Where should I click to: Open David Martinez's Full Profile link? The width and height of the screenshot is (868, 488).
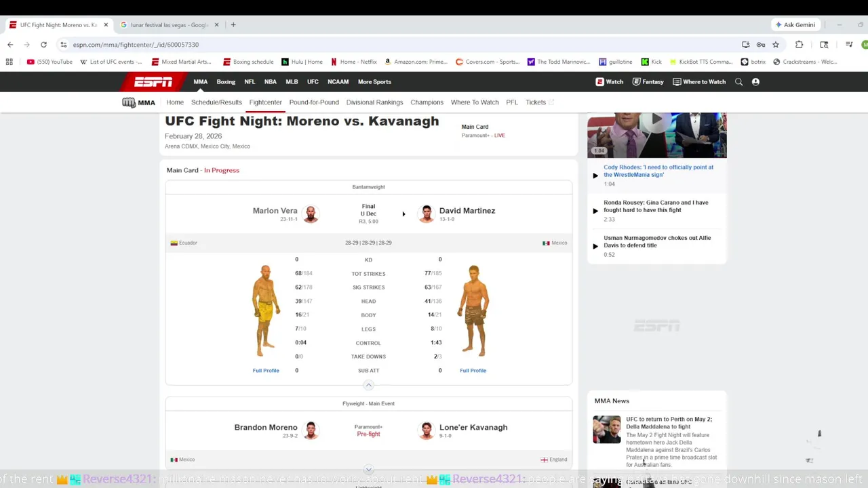point(473,371)
